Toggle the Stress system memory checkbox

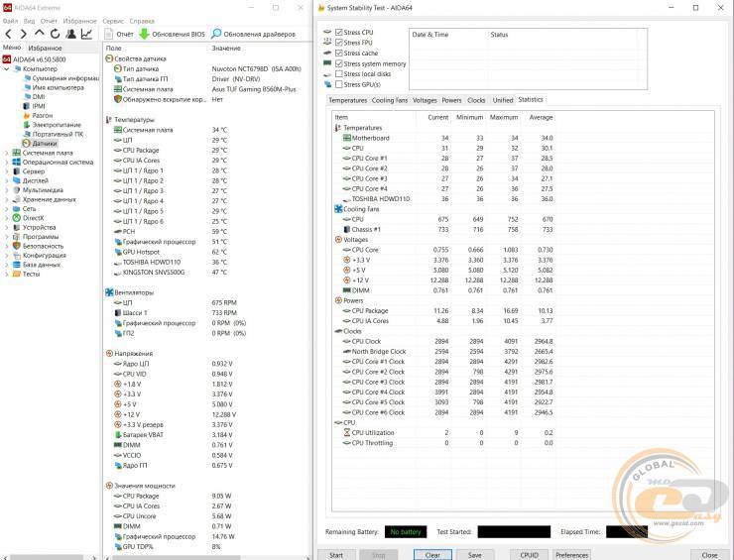coord(339,63)
